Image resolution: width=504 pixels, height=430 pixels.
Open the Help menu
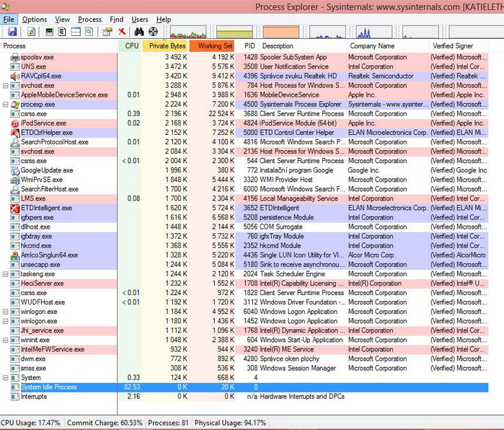164,19
